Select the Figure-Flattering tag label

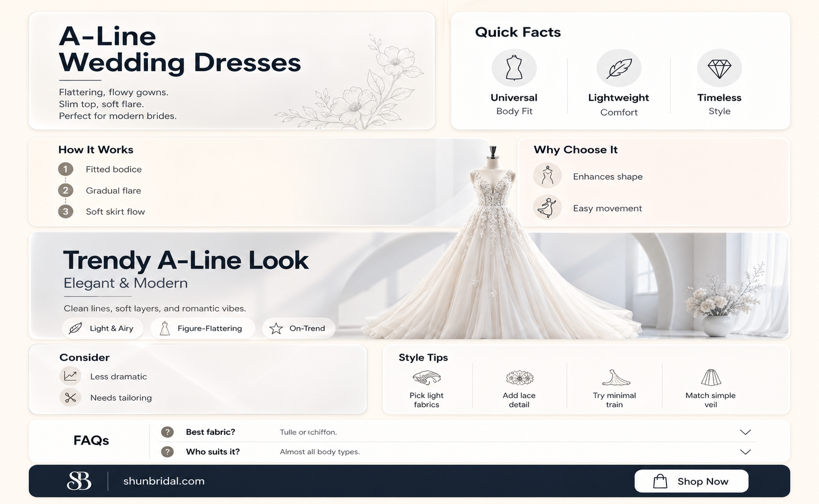(x=209, y=328)
